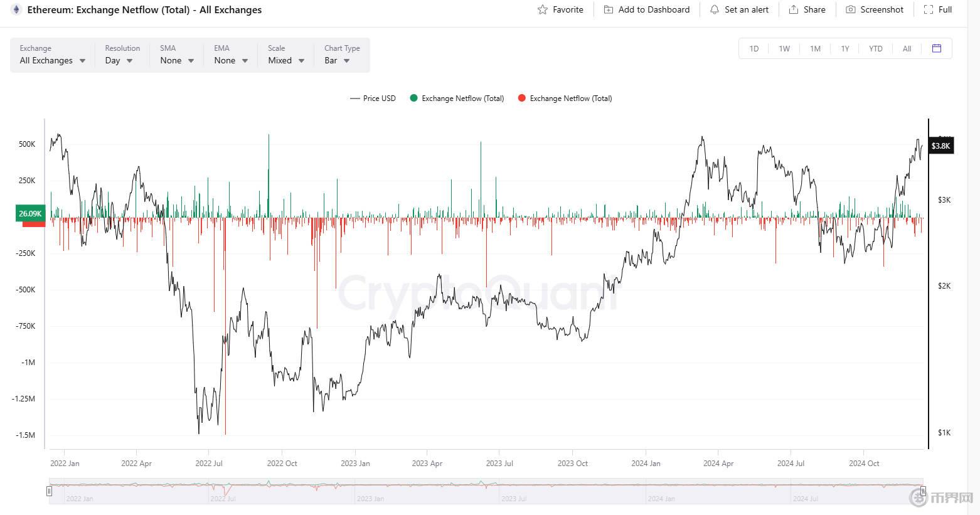Click the Add to Dashboard icon
This screenshot has width=980, height=515.
pyautogui.click(x=607, y=9)
